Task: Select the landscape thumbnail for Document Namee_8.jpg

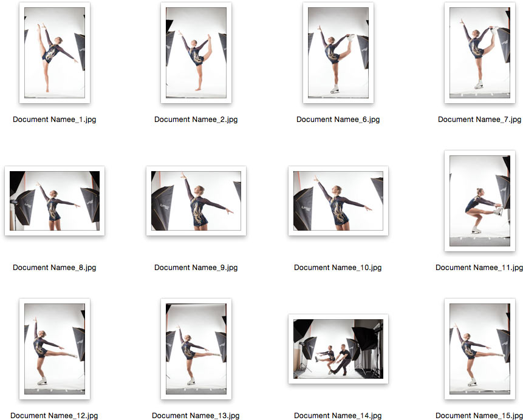Action: point(55,201)
